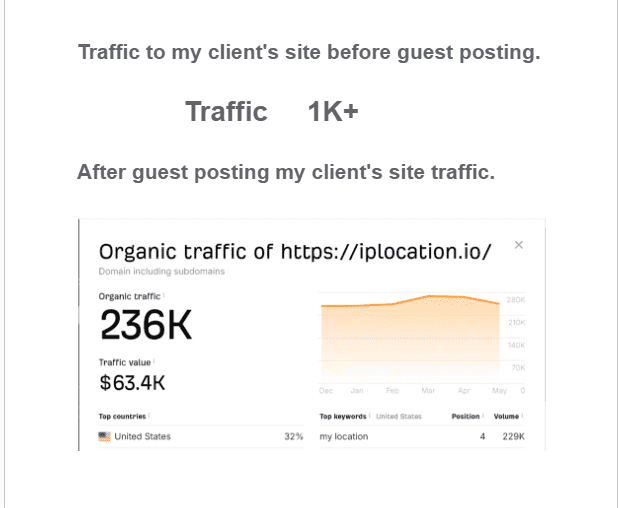
Task: Click the $63.4K traffic value figure
Action: click(x=132, y=382)
